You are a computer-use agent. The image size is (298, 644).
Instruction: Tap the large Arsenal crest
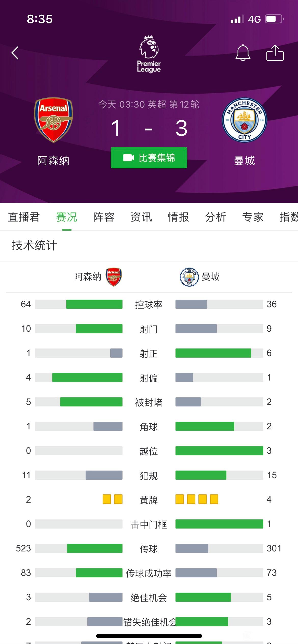point(53,120)
